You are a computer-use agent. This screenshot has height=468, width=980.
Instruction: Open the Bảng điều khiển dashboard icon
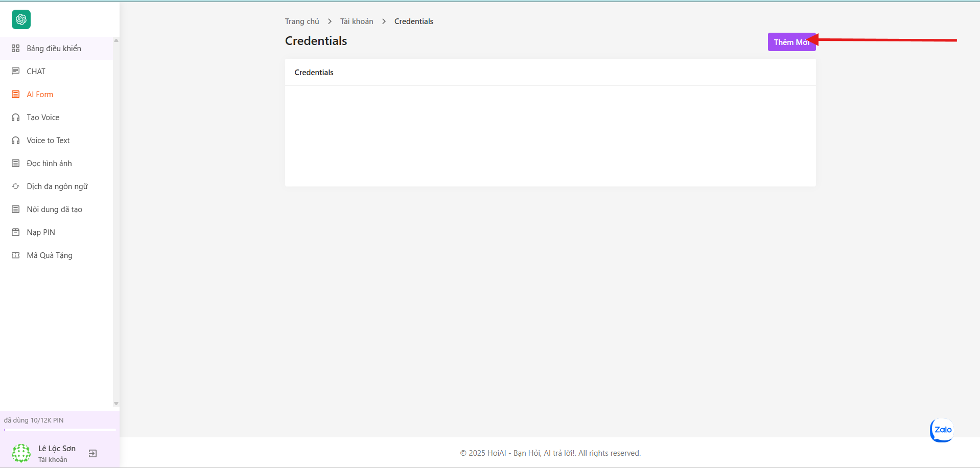[16, 49]
